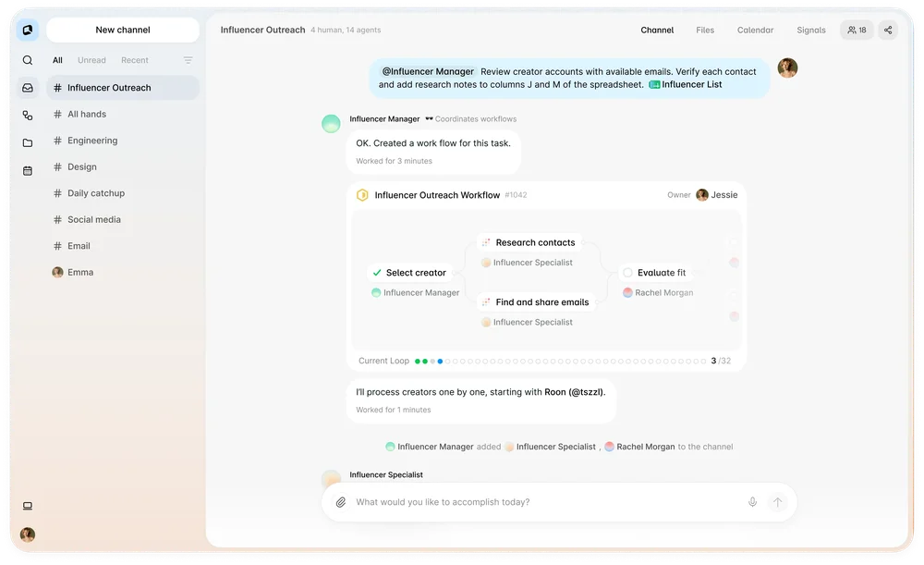Viewport: 924px width, 565px height.
Task: Click Influencer Manager under Select creator
Action: click(416, 292)
